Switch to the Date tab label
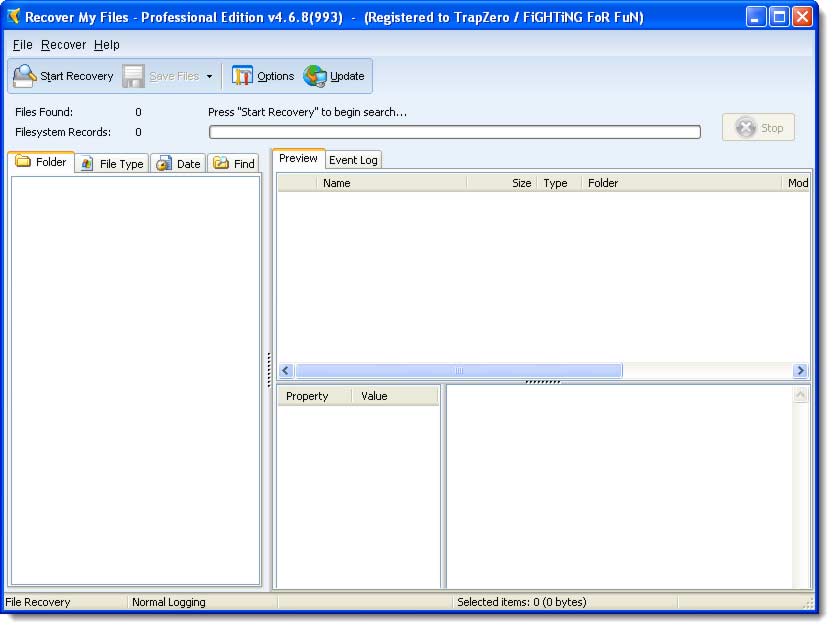The image size is (834, 629). point(188,164)
